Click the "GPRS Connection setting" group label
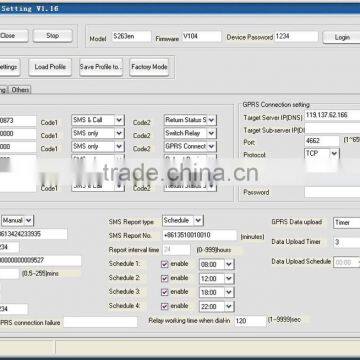This screenshot has height=360, width=360. click(276, 105)
